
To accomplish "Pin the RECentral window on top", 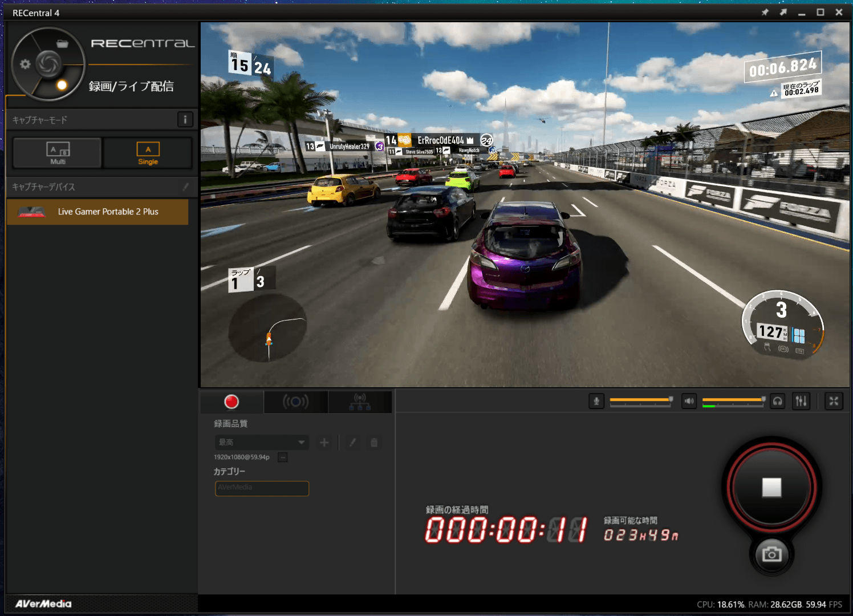I will click(x=765, y=12).
